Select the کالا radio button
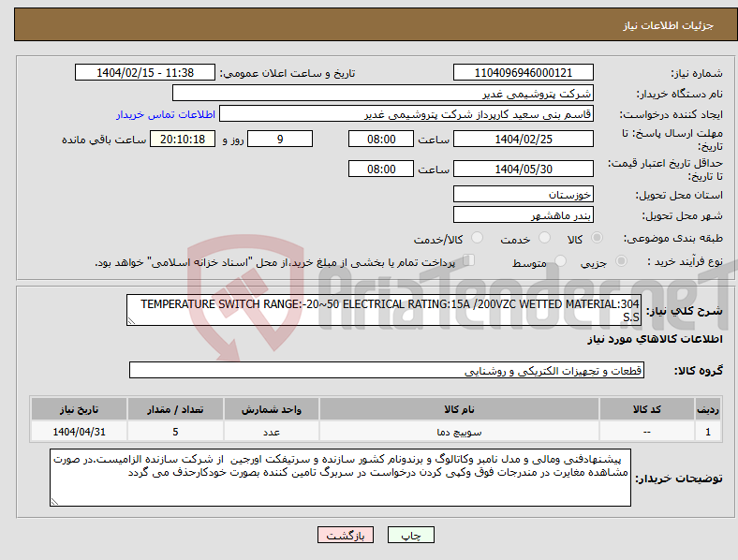 tap(597, 238)
